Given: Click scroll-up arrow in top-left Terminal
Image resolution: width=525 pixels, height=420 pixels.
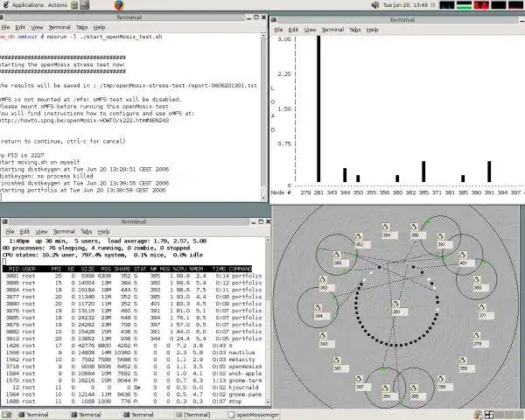Looking at the screenshot, I should 264,36.
